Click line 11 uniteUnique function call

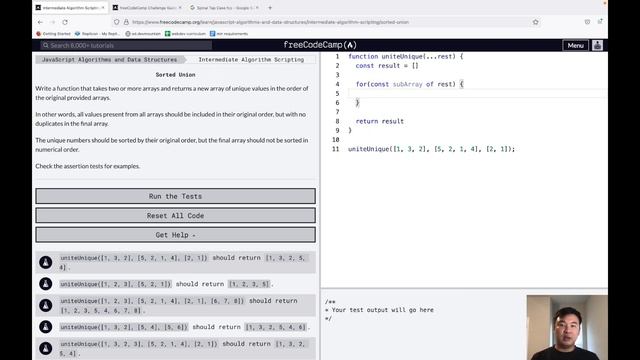tap(431, 149)
